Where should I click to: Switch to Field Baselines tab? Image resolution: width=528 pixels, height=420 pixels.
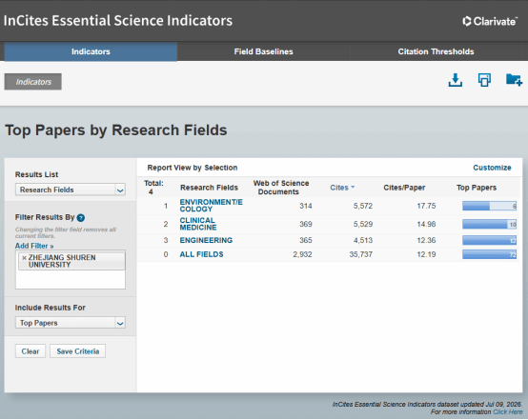(x=264, y=51)
